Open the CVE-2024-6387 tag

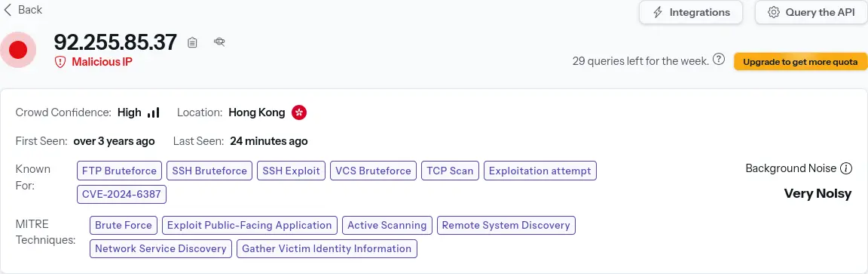[x=121, y=195]
